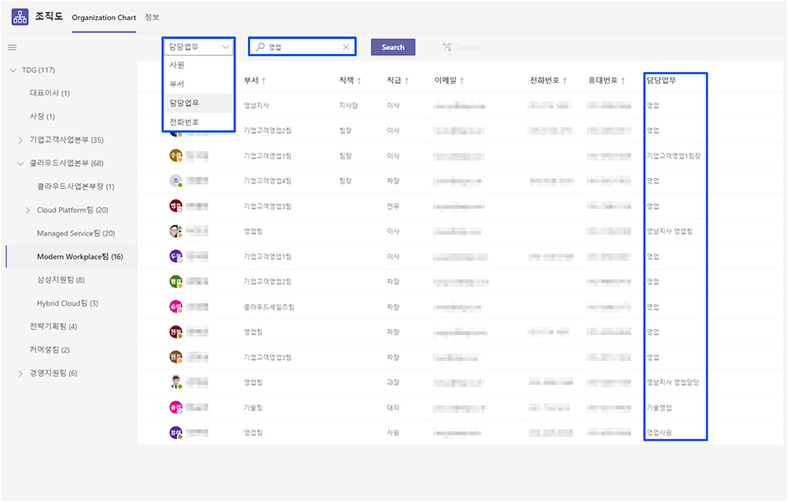Select 클라우드사업본부장 (1) in the tree
This screenshot has height=502, width=788.
click(75, 186)
